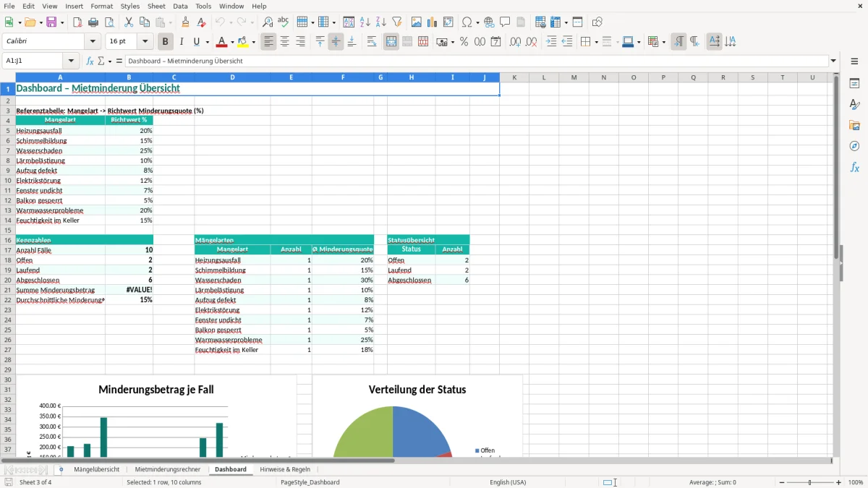Image resolution: width=868 pixels, height=488 pixels.
Task: Click the Insert Comment icon
Action: click(506, 22)
